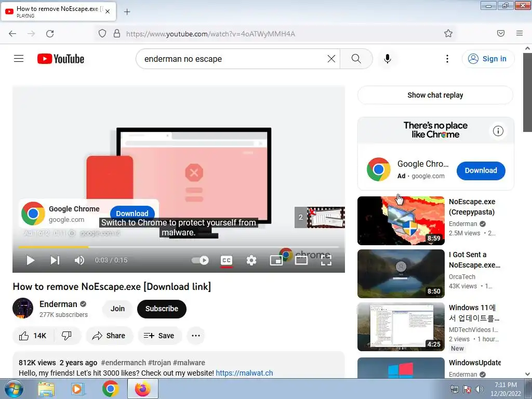Close the How to remove NoEscape.exe tab
This screenshot has height=399, width=532.
[x=108, y=11]
